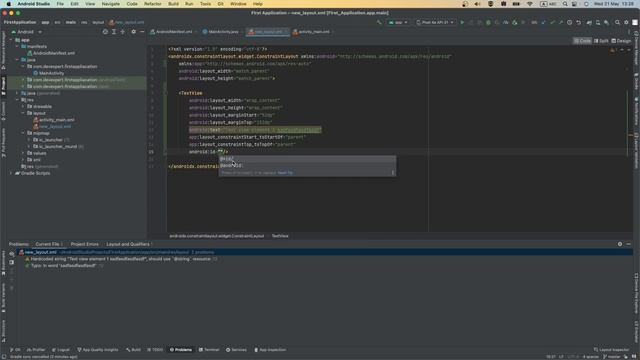Open Search Everywhere magnifier in toolbar
This screenshot has width=640, height=360.
618,22
